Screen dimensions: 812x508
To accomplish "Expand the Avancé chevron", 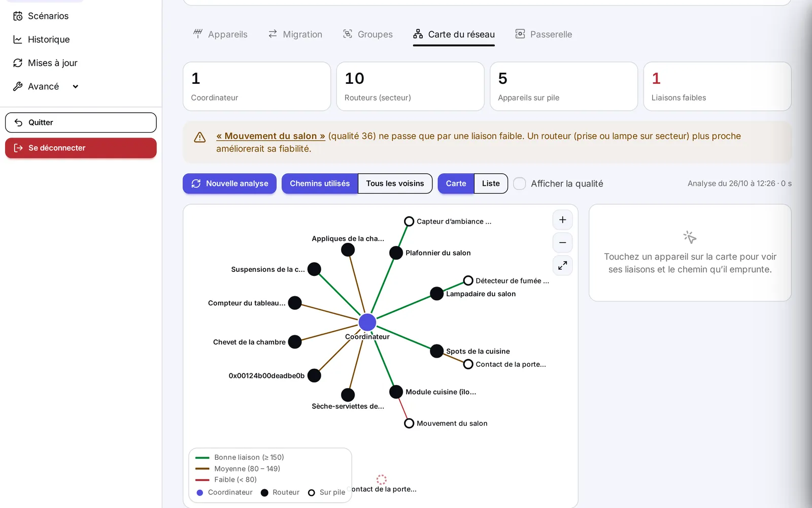I will (x=76, y=86).
